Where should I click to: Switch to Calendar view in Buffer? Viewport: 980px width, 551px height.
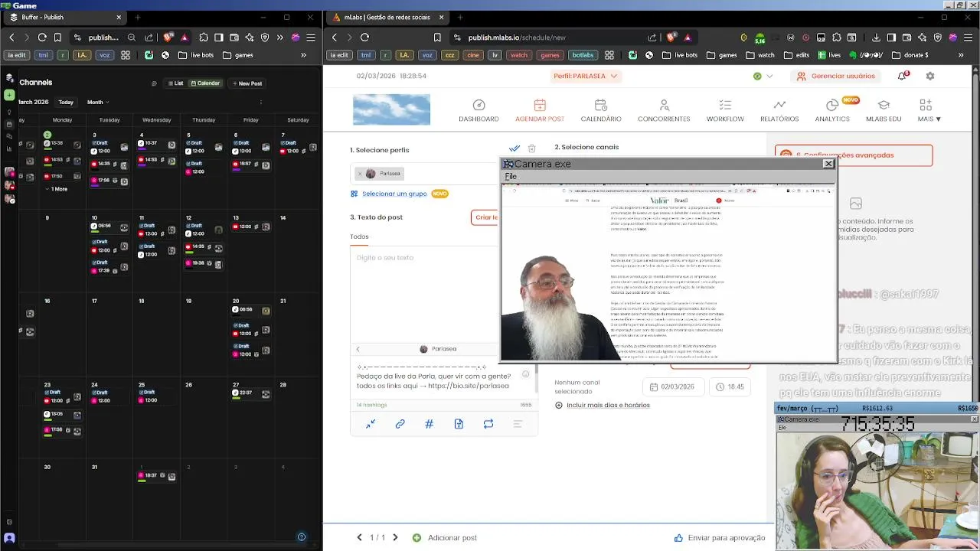click(x=205, y=83)
